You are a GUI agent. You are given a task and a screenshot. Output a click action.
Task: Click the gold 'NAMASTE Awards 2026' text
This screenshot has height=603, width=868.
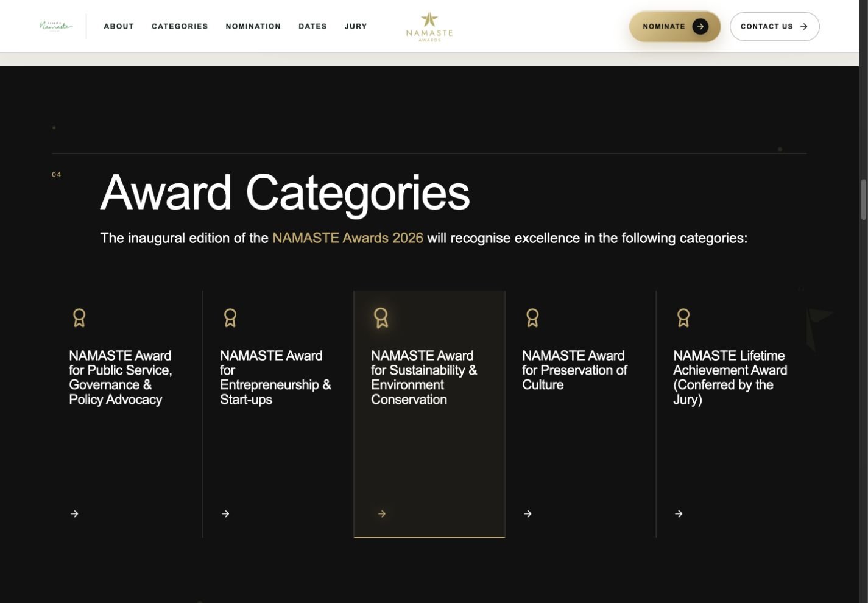(x=348, y=238)
